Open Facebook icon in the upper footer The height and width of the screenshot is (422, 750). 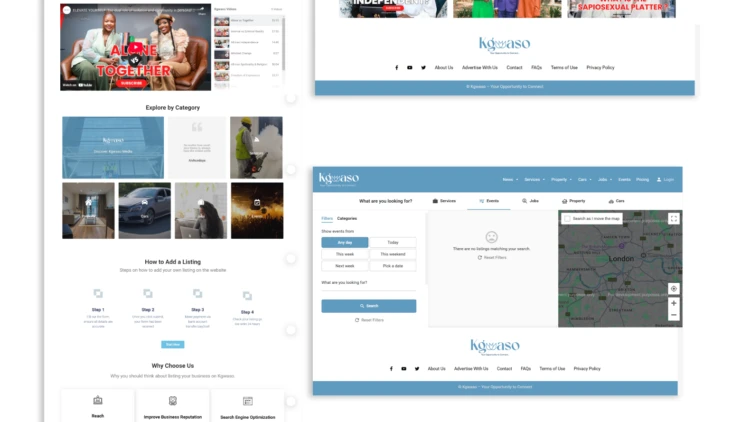[397, 67]
